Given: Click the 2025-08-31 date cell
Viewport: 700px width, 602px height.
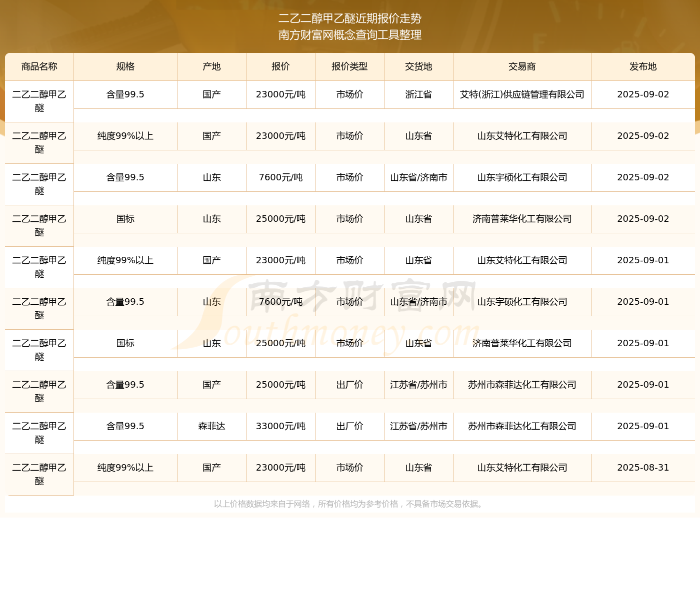Looking at the screenshot, I should 643,468.
